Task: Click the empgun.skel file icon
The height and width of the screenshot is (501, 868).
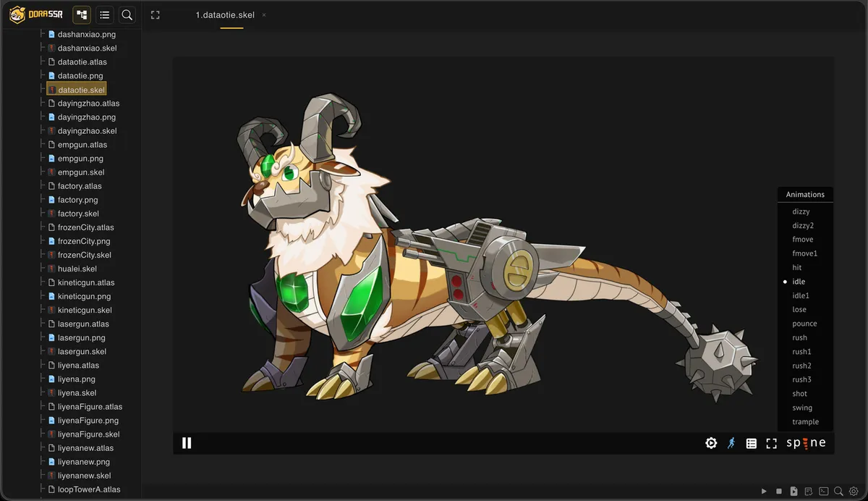Action: [51, 172]
